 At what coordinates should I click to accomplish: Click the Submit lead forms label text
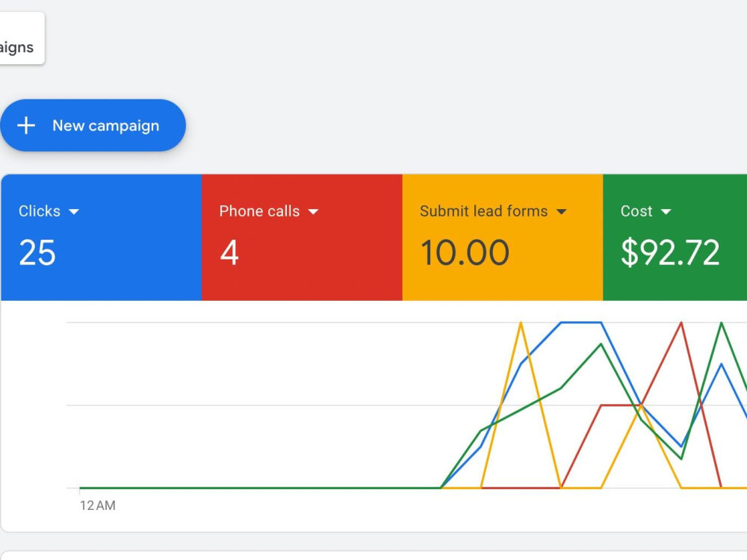point(483,211)
